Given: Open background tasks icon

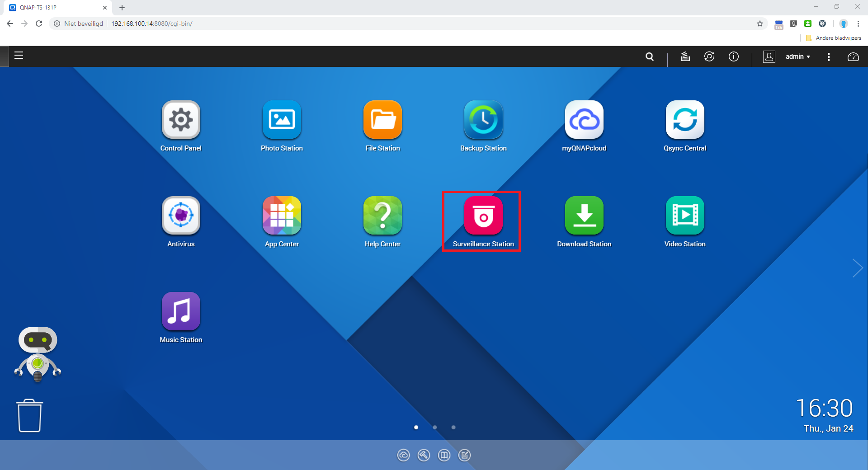Looking at the screenshot, I should (x=685, y=56).
